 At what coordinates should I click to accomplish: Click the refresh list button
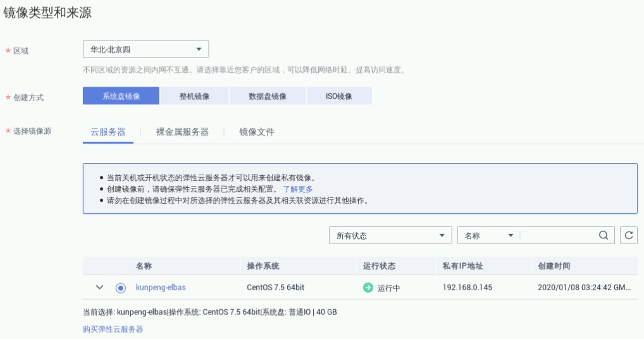(628, 235)
